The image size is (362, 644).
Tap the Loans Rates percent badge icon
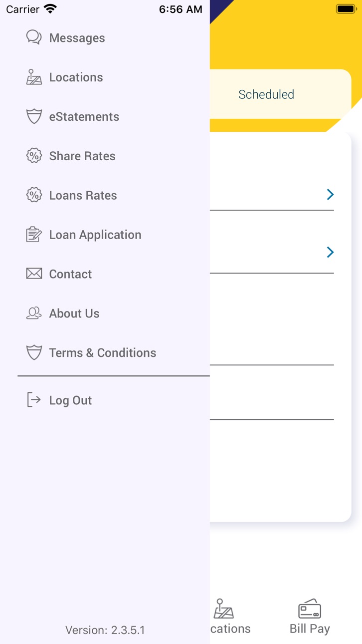pos(33,195)
